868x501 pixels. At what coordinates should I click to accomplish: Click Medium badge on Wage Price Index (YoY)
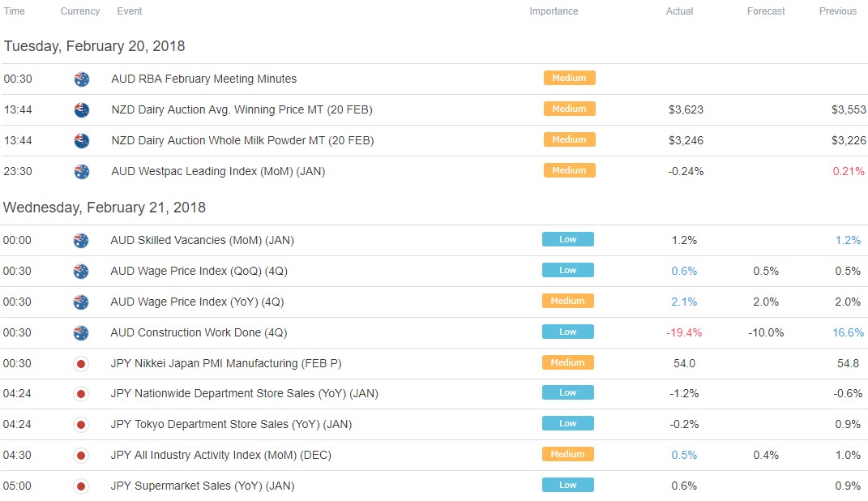pyautogui.click(x=568, y=301)
